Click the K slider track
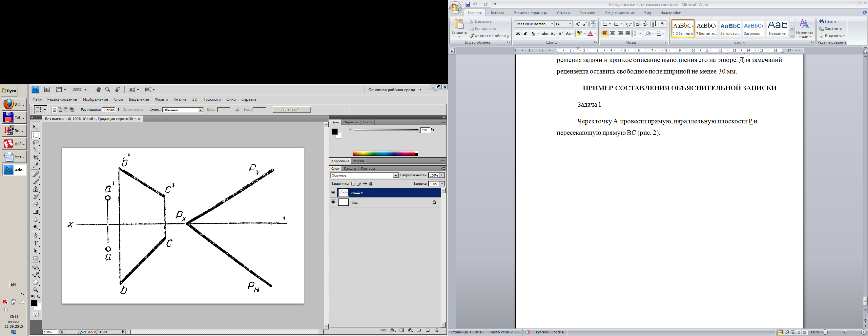The height and width of the screenshot is (336, 868). (x=386, y=130)
